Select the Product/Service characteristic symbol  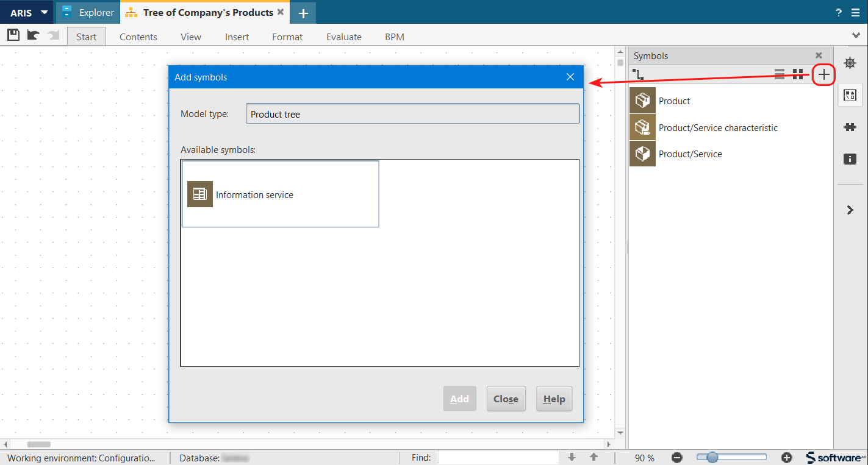tap(717, 127)
